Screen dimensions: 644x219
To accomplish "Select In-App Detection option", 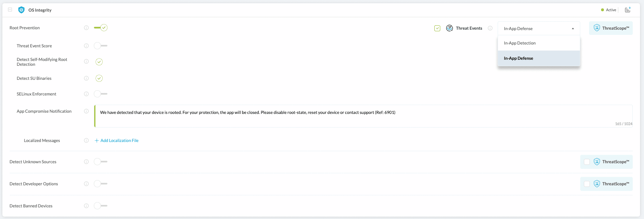I will [x=520, y=43].
